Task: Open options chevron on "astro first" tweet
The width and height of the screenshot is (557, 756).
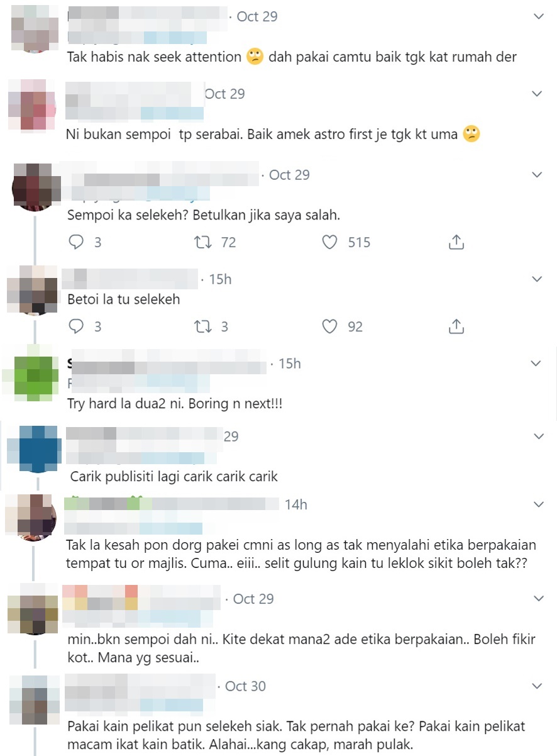Action: pyautogui.click(x=537, y=94)
